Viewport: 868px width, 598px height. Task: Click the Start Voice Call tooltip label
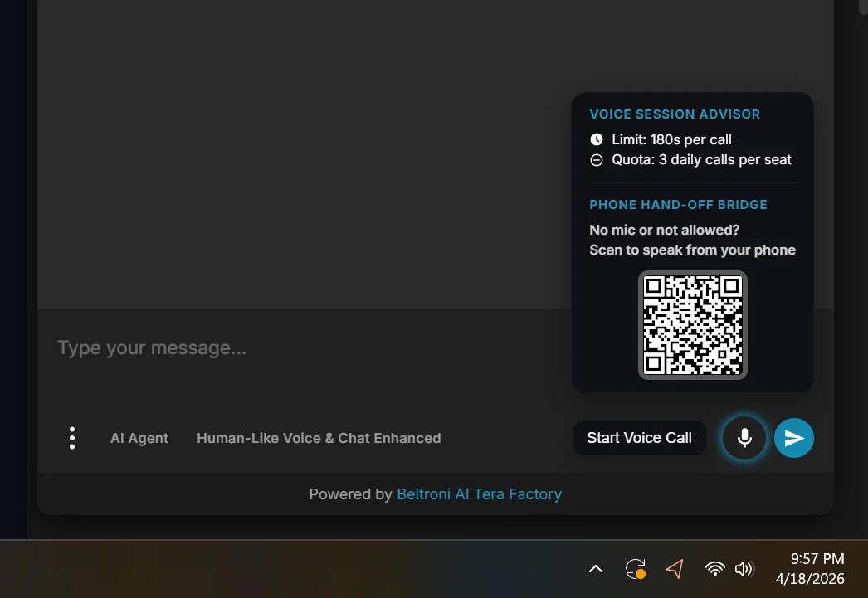click(x=639, y=438)
